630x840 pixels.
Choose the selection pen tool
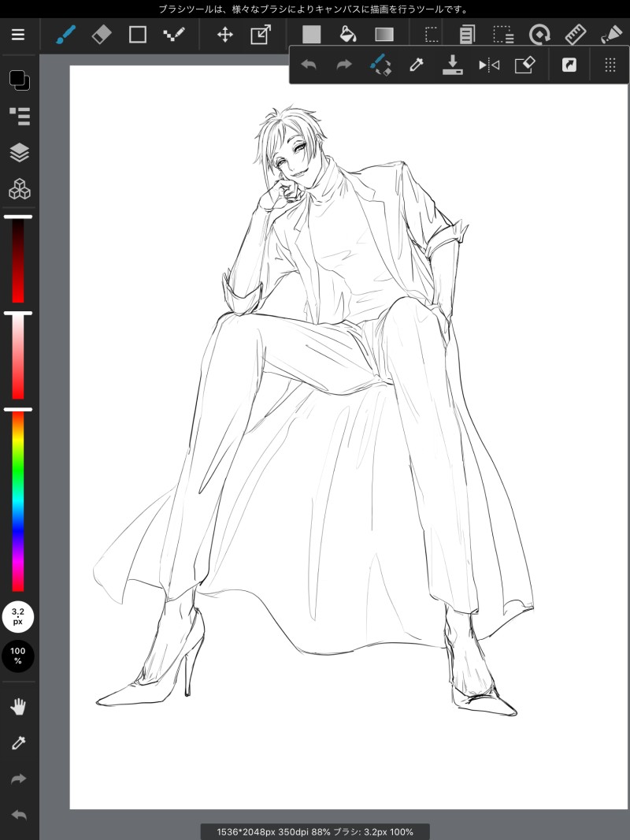coord(503,35)
